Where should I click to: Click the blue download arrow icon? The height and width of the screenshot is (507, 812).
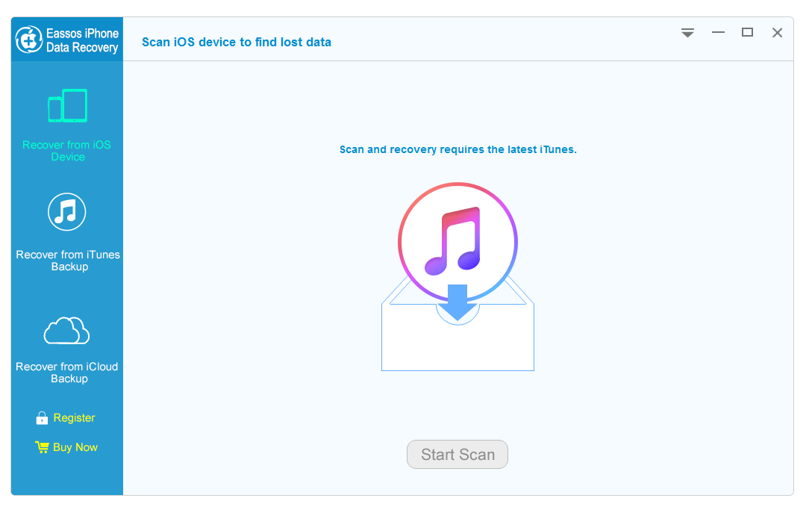click(x=457, y=302)
